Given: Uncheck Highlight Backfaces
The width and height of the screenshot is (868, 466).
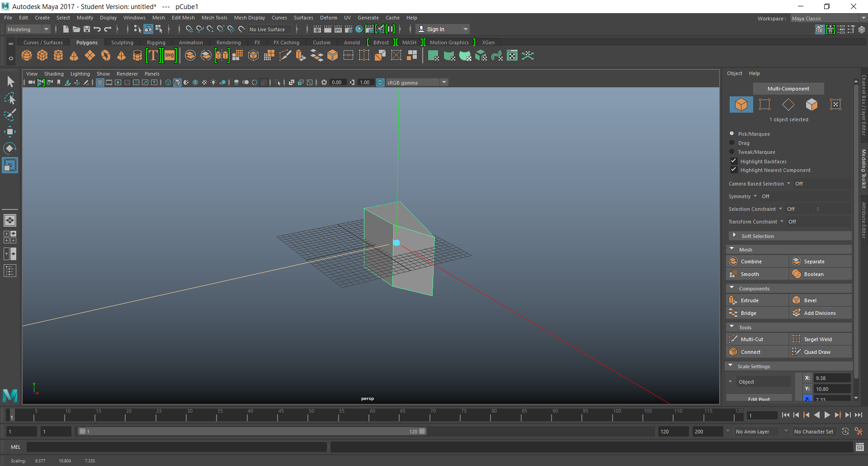Looking at the screenshot, I should point(734,161).
